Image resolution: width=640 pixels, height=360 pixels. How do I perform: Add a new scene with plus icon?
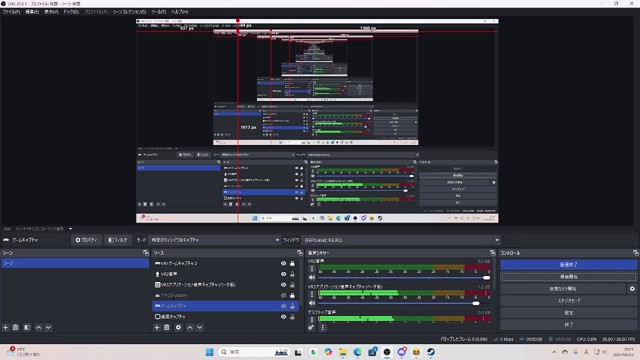point(5,327)
